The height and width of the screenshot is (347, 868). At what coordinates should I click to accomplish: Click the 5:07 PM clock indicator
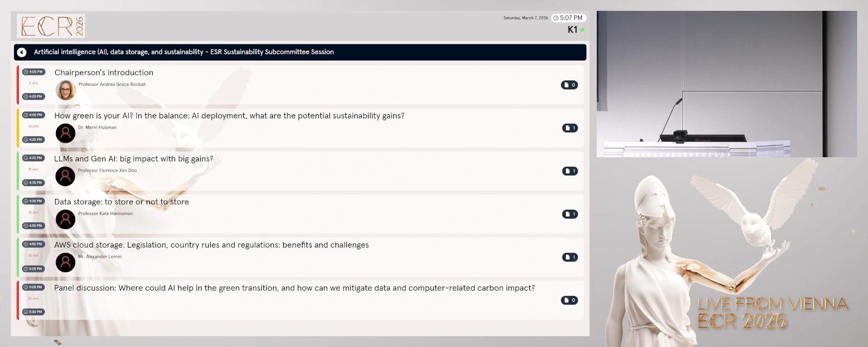pyautogui.click(x=568, y=18)
